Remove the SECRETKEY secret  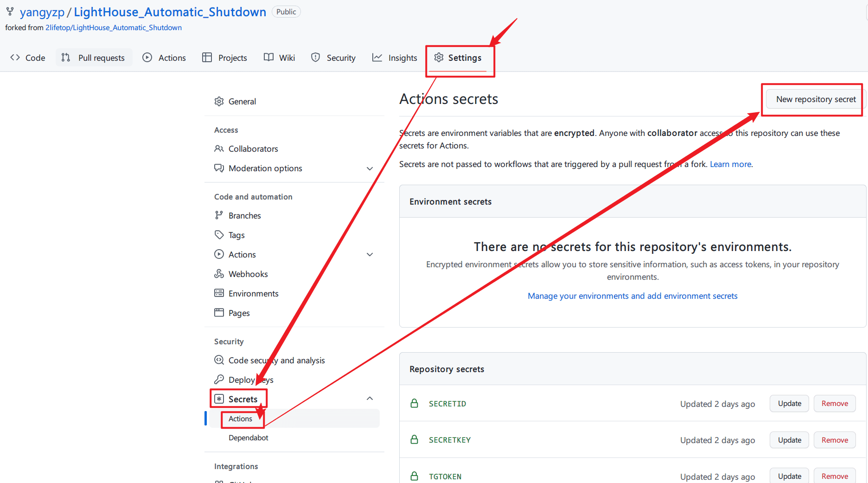835,440
